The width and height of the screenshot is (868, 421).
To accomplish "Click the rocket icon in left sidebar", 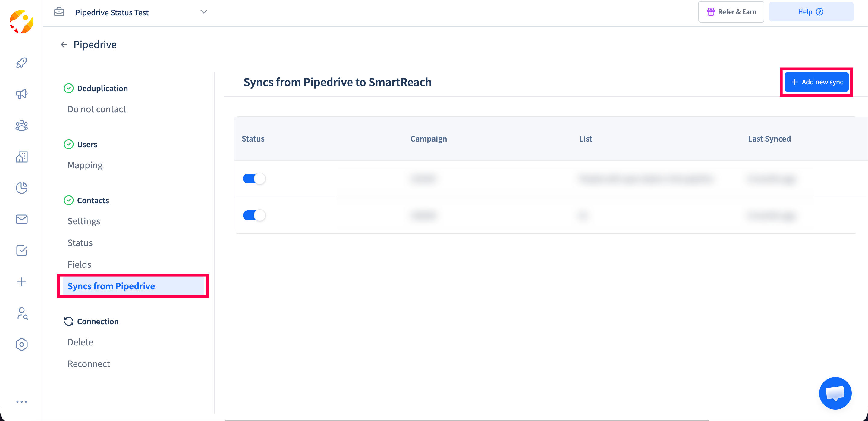I will [22, 63].
